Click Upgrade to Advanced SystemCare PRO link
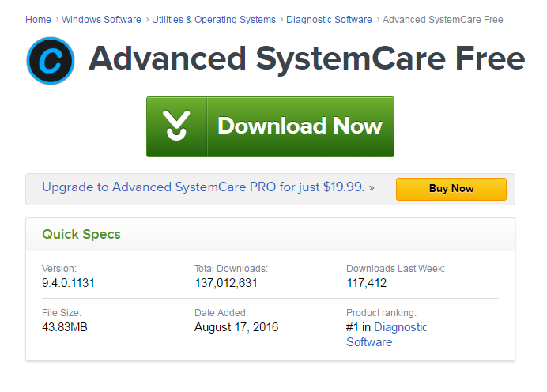The image size is (547, 392). click(203, 187)
